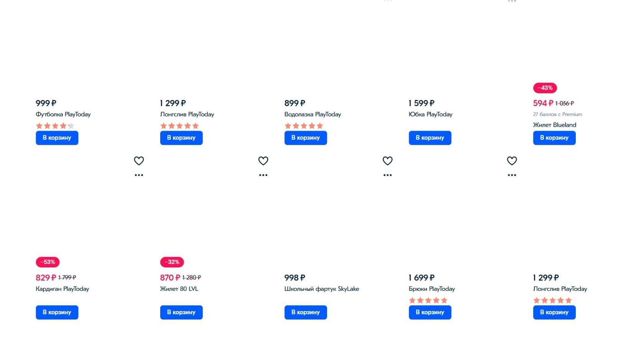Image resolution: width=644 pixels, height=362 pixels.
Task: Show more options for Школьный фартук SkyLake
Action: [x=388, y=175]
